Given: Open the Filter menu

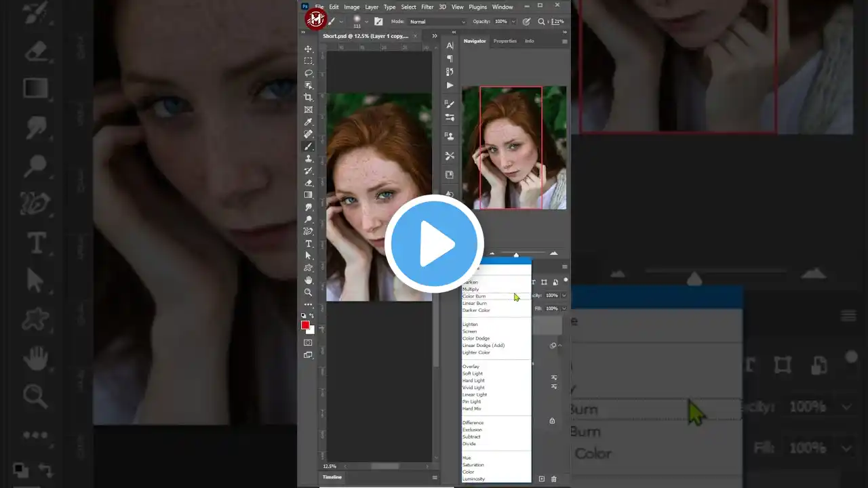Looking at the screenshot, I should coord(427,7).
